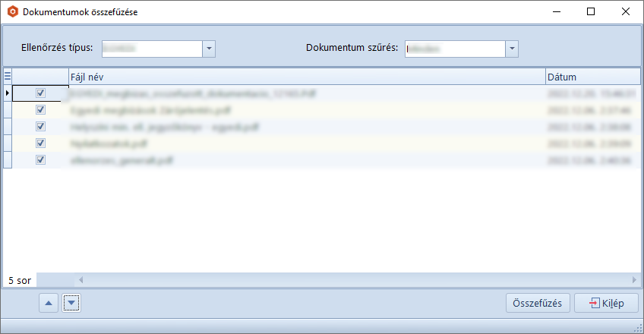Click the move up arrow button

48,304
